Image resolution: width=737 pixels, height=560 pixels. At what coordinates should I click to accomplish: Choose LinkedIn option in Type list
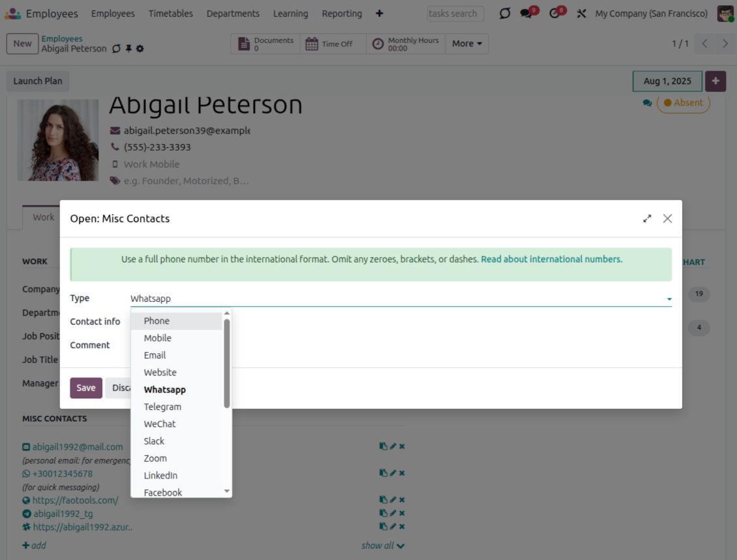pos(160,475)
